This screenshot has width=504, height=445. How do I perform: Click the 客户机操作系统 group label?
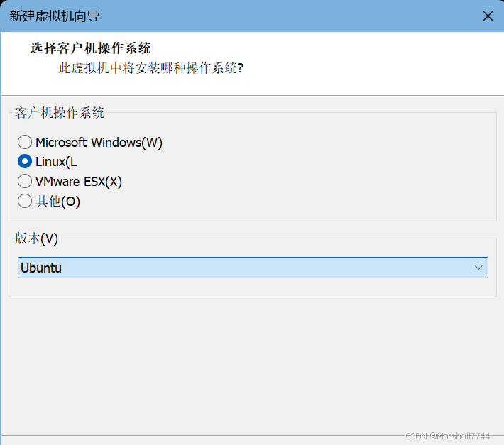60,113
